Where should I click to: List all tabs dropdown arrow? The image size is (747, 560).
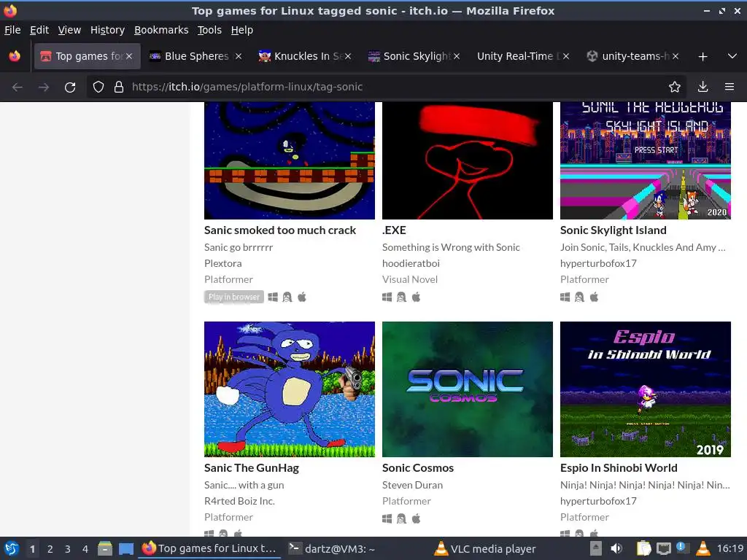coord(732,56)
